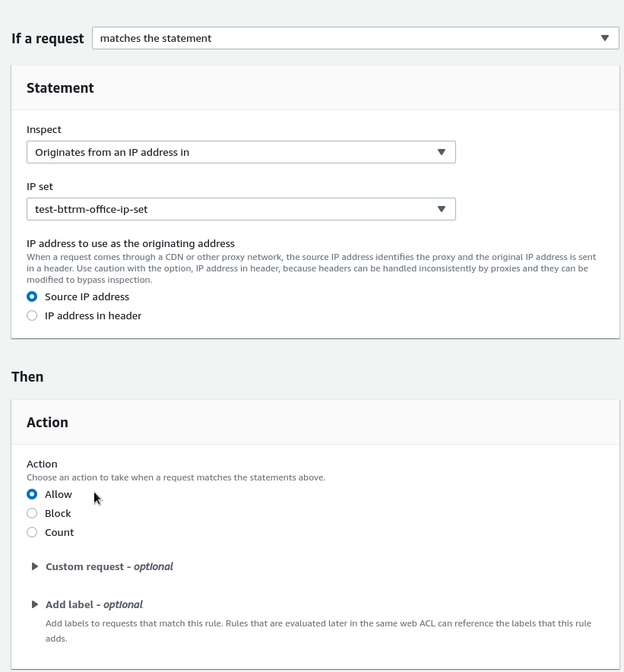Click inside the IP set selection field
Image resolution: width=624 pixels, height=672 pixels.
(228, 209)
